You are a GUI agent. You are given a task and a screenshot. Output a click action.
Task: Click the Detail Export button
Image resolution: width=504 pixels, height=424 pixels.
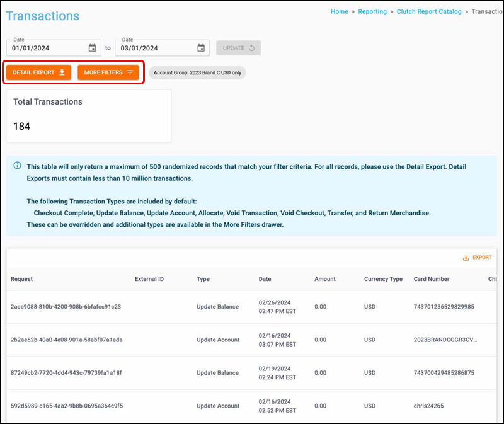coord(38,72)
